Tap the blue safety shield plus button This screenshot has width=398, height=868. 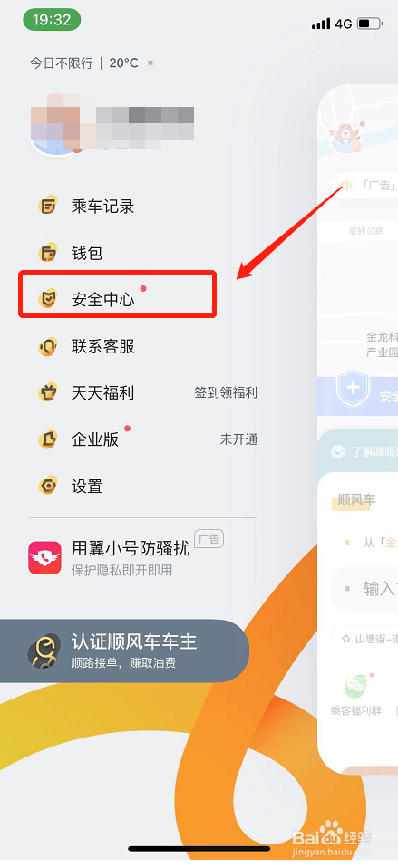pos(354,389)
